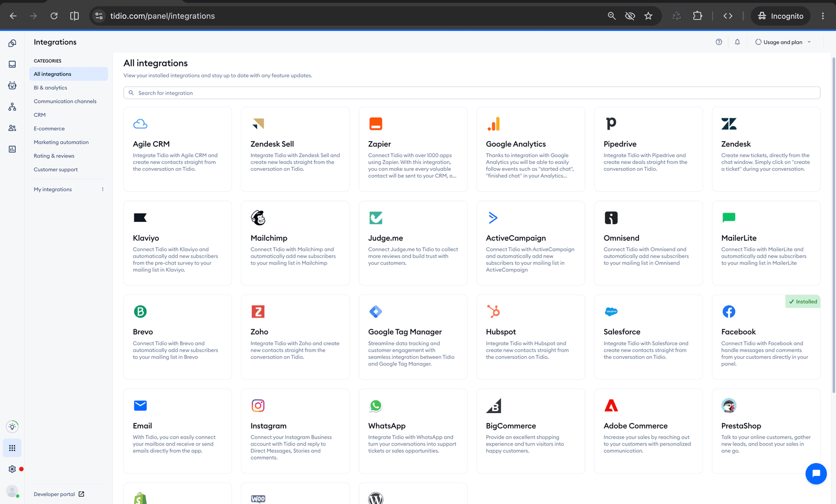
Task: Open the Agile CRM cloud icon
Action: point(140,124)
